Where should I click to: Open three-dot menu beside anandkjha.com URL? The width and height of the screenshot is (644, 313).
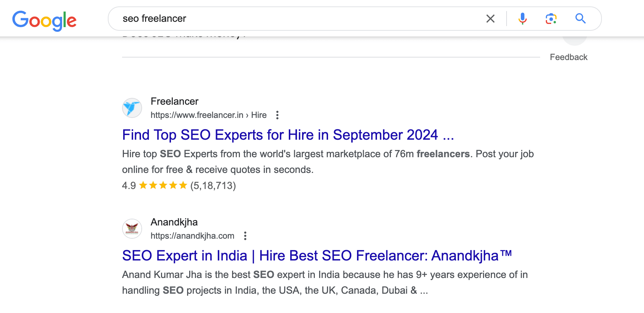tap(245, 236)
